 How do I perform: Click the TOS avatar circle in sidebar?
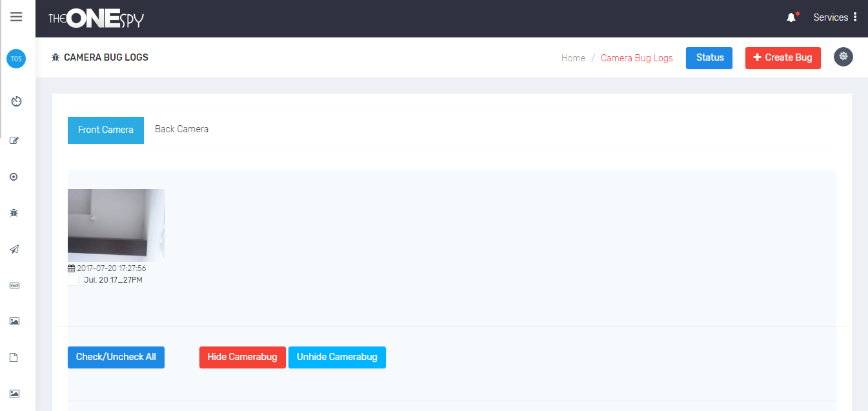coord(16,59)
